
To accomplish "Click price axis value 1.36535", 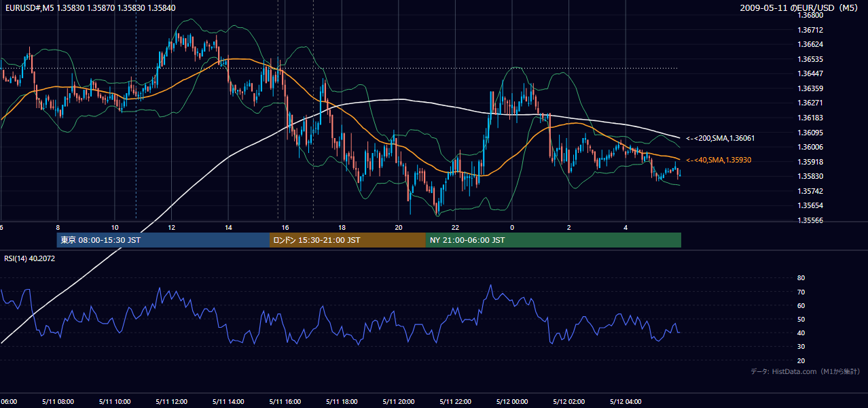I will pyautogui.click(x=810, y=59).
